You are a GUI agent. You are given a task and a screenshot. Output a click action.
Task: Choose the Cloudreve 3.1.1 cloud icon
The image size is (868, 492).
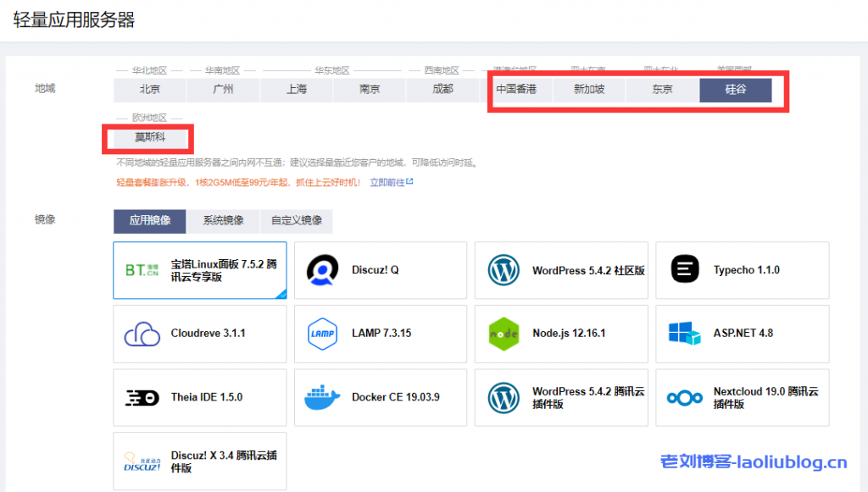click(142, 334)
